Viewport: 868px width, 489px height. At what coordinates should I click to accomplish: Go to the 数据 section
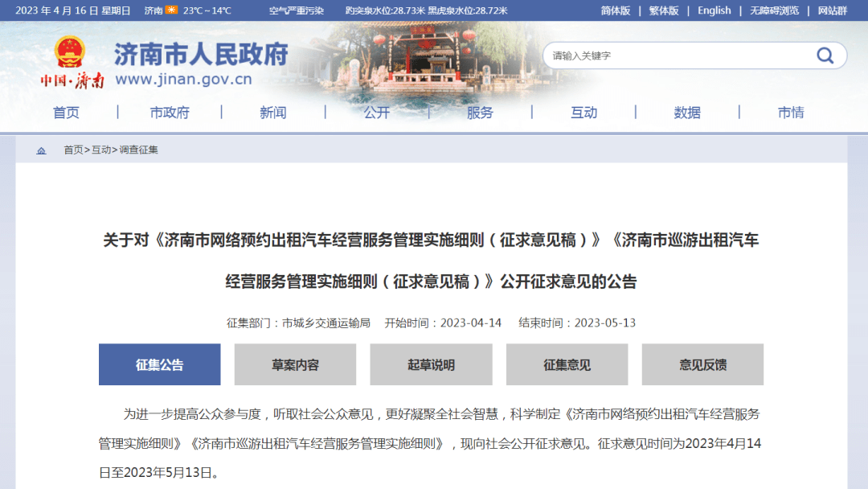click(x=687, y=113)
